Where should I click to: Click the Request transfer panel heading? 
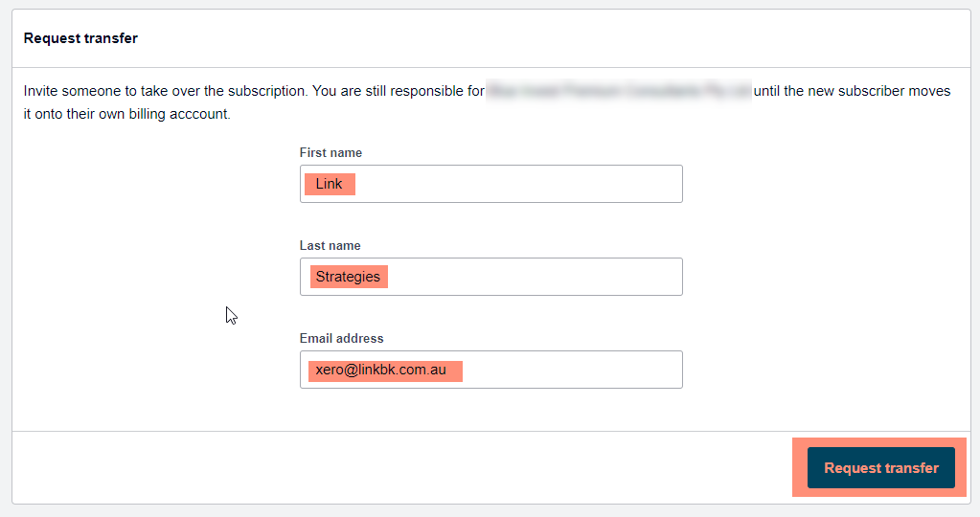[x=80, y=38]
